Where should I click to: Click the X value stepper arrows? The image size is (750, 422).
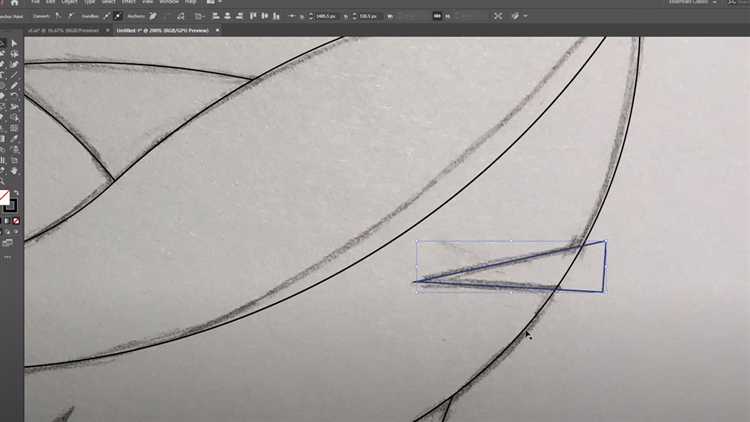[x=310, y=16]
